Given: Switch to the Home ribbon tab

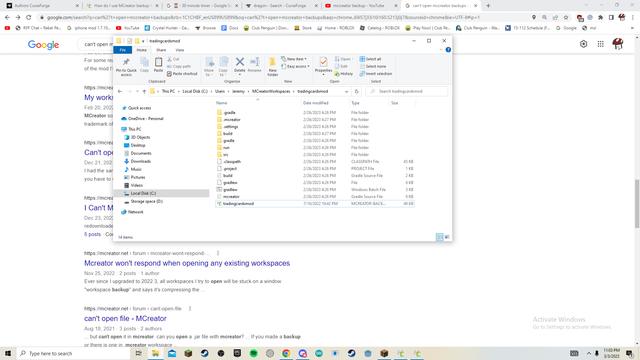Looking at the screenshot, I should pos(141,50).
